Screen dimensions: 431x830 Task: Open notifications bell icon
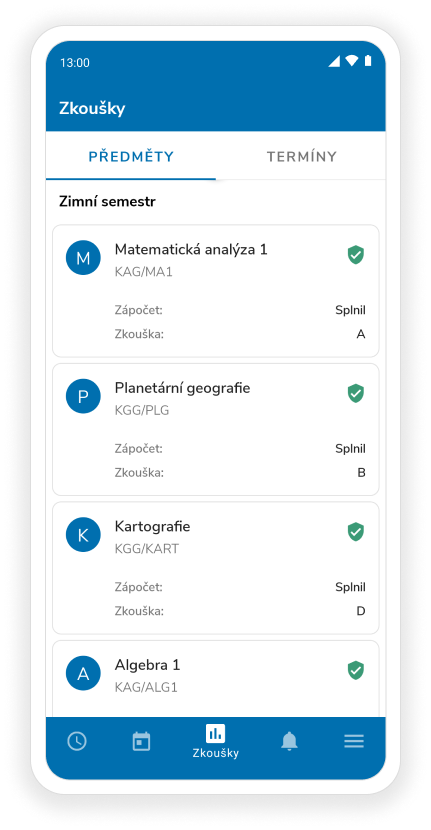click(x=289, y=741)
